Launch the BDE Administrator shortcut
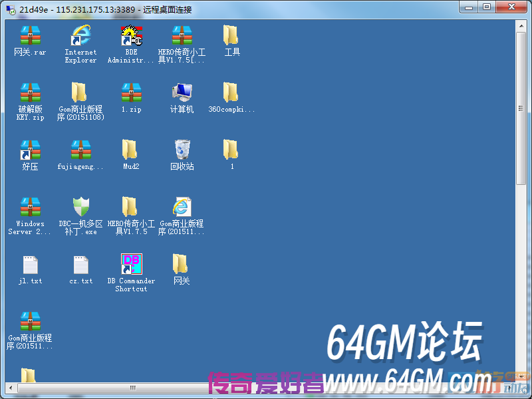Image resolution: width=532 pixels, height=399 pixels. pyautogui.click(x=132, y=35)
